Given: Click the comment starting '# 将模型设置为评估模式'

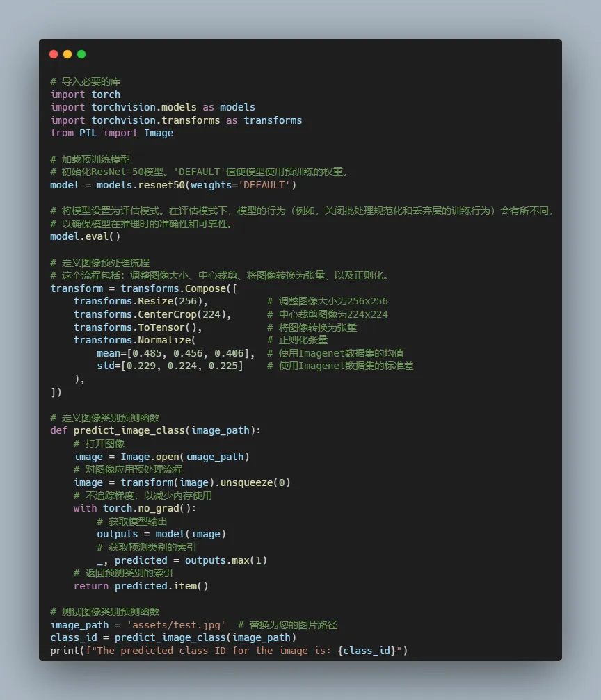Looking at the screenshot, I should (x=302, y=211).
